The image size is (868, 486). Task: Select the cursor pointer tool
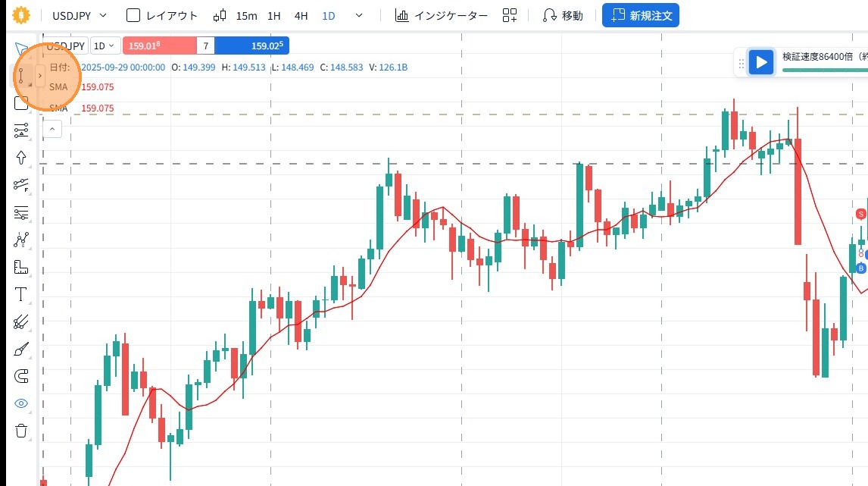point(21,49)
